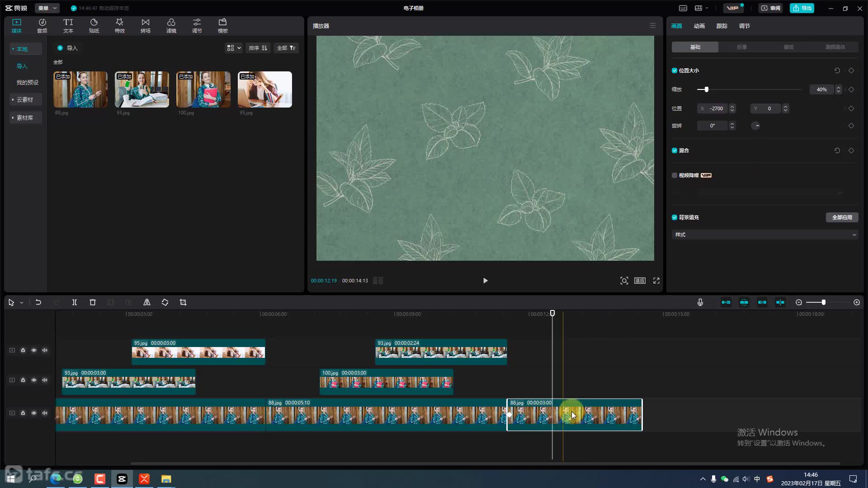The image size is (868, 488).
Task: Zoom in the timeline with plus icon
Action: coord(857,302)
